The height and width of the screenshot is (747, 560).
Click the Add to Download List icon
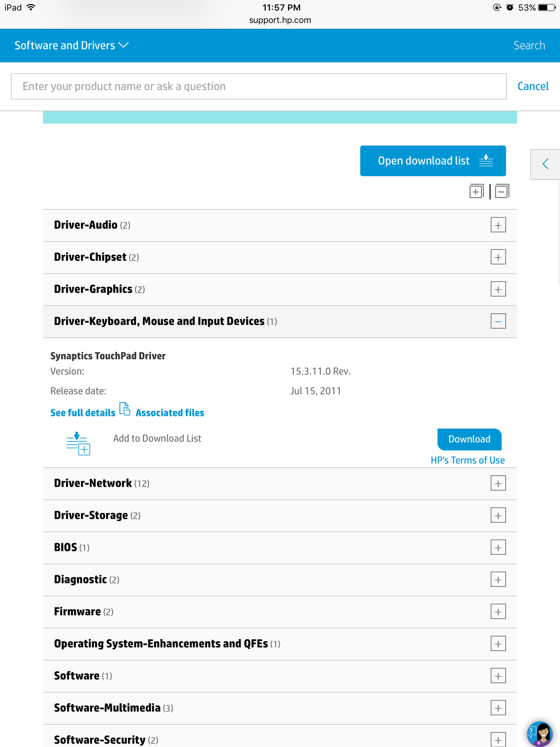point(78,444)
